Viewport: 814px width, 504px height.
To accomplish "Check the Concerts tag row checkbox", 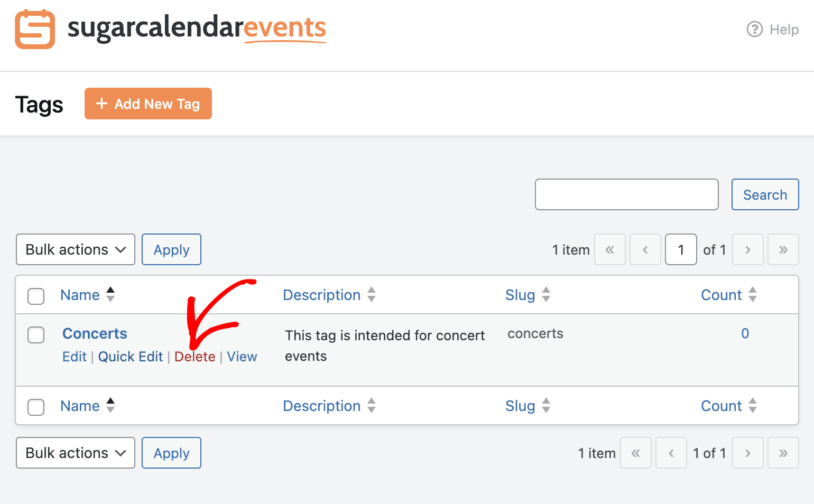I will click(x=36, y=334).
